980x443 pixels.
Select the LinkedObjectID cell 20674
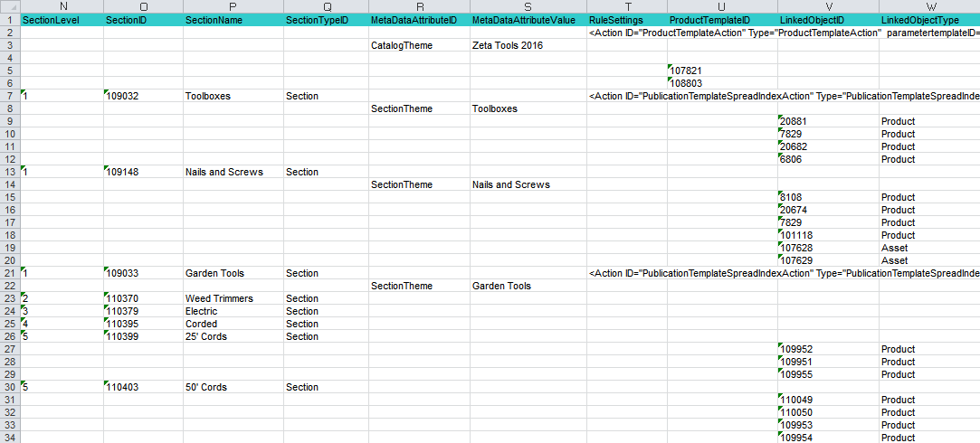828,210
